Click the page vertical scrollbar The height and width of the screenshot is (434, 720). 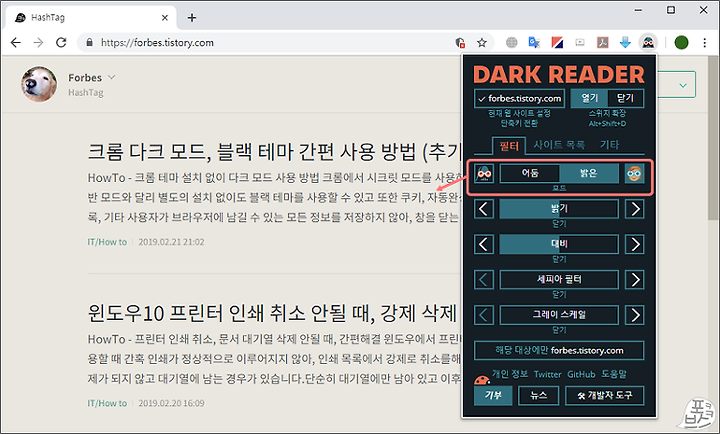coord(713,138)
